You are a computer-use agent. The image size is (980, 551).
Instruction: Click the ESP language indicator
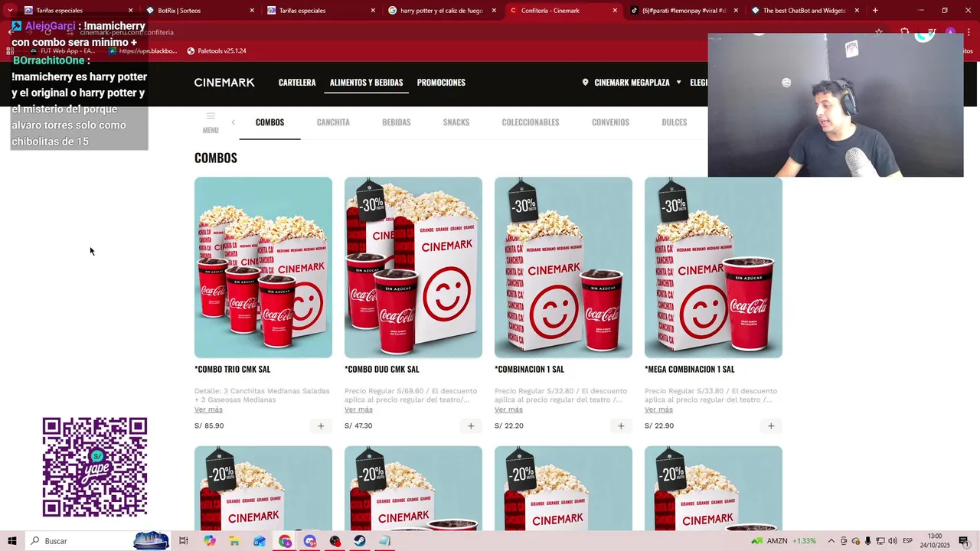907,541
